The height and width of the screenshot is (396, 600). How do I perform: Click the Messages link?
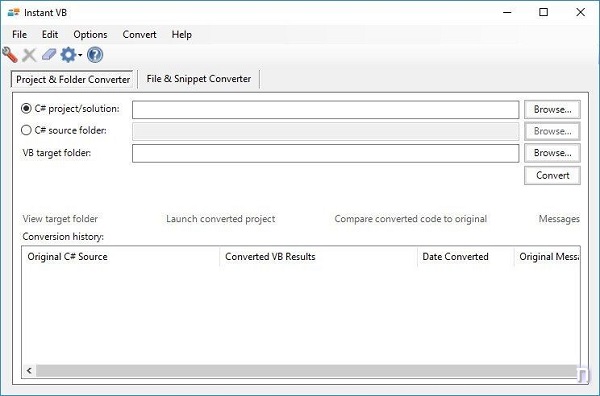[x=559, y=219]
